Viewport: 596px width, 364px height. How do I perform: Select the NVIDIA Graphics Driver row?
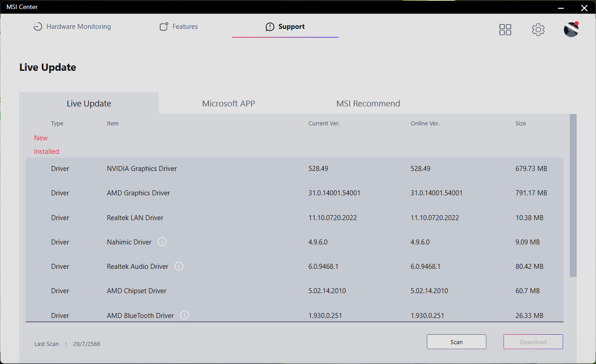click(x=294, y=169)
